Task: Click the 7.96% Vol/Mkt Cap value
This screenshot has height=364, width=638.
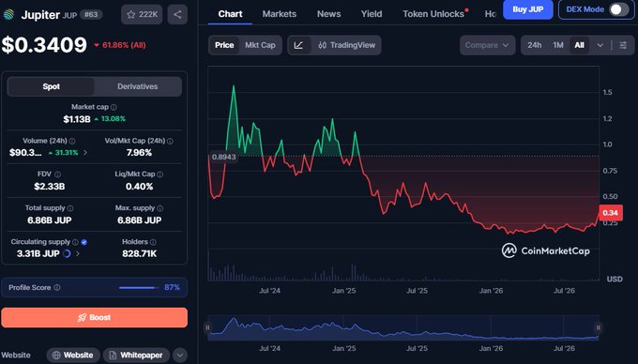Action: [139, 153]
